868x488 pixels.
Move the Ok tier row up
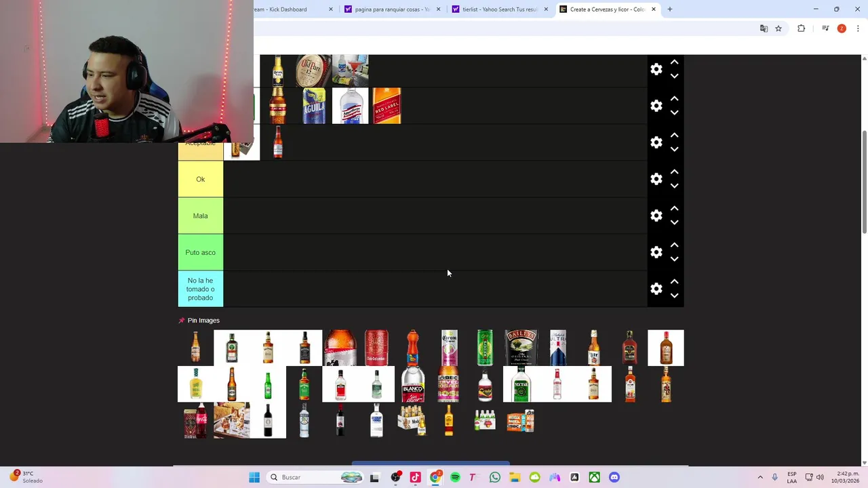tap(674, 171)
